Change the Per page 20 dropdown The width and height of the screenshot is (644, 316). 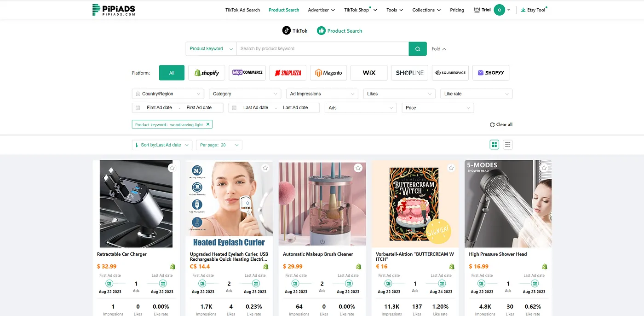(219, 145)
